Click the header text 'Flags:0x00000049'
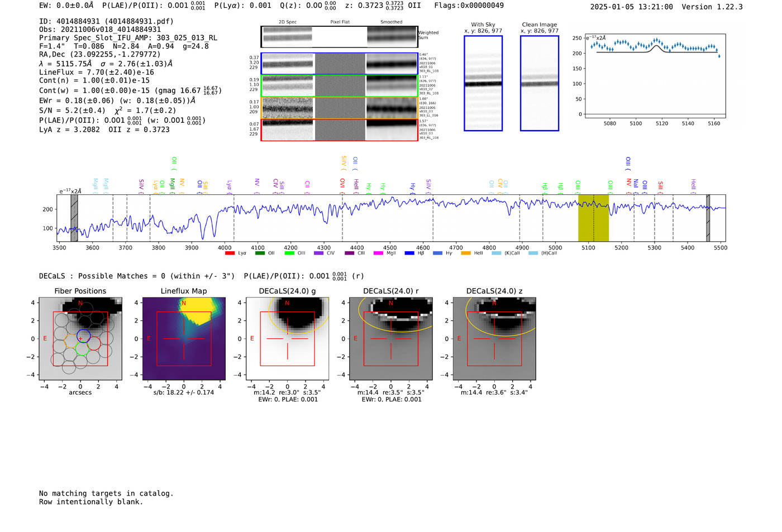The image size is (782, 532). pos(469,5)
